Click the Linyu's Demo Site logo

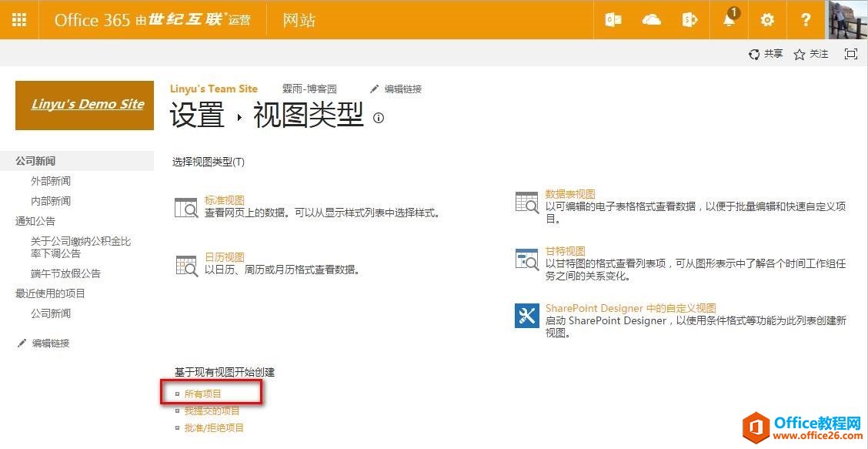pos(85,105)
